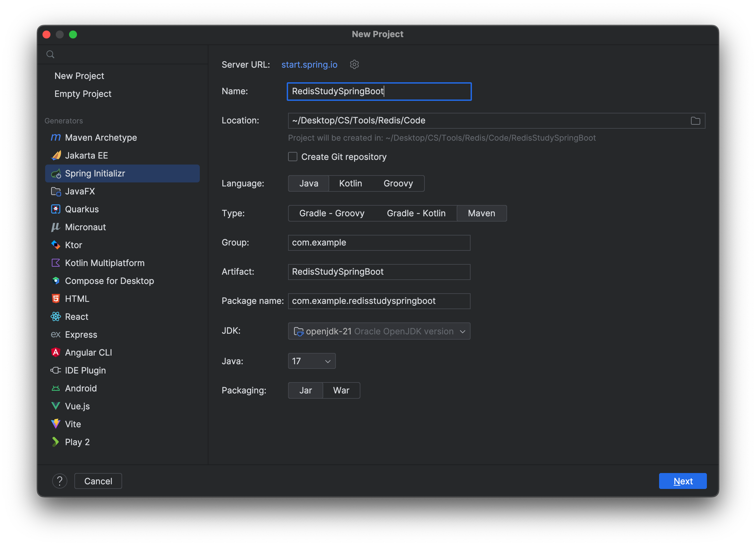
Task: Click the Quarkus icon
Action: pos(56,209)
